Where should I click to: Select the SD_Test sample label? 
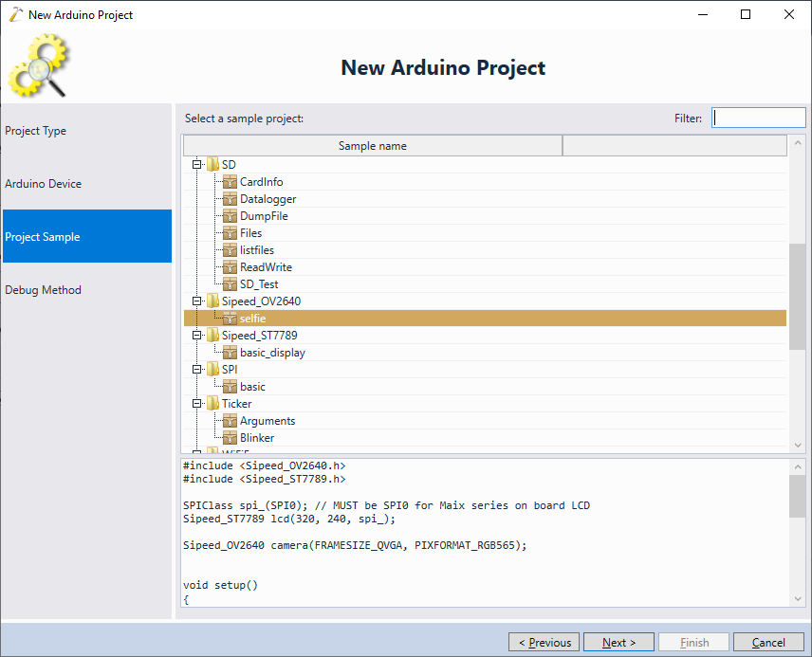point(260,284)
